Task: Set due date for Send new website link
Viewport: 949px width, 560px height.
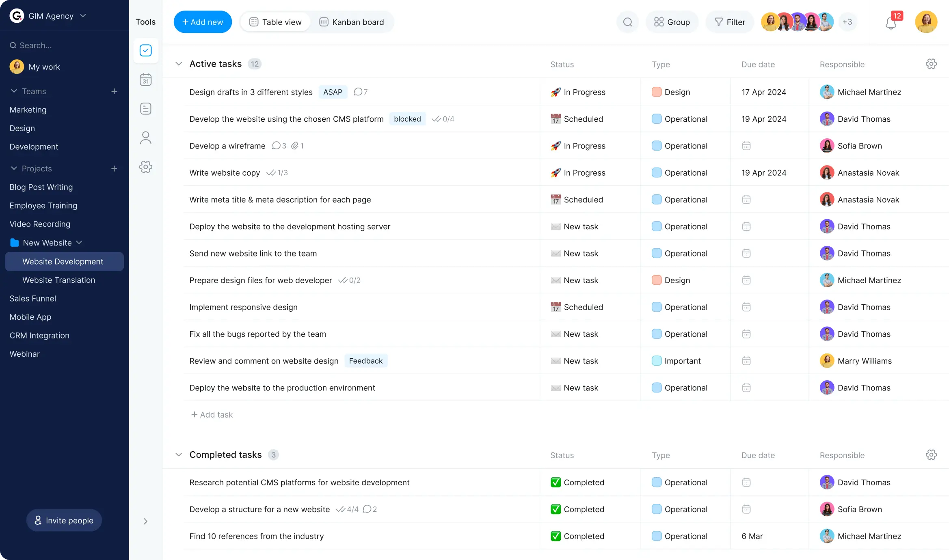Action: (x=746, y=253)
